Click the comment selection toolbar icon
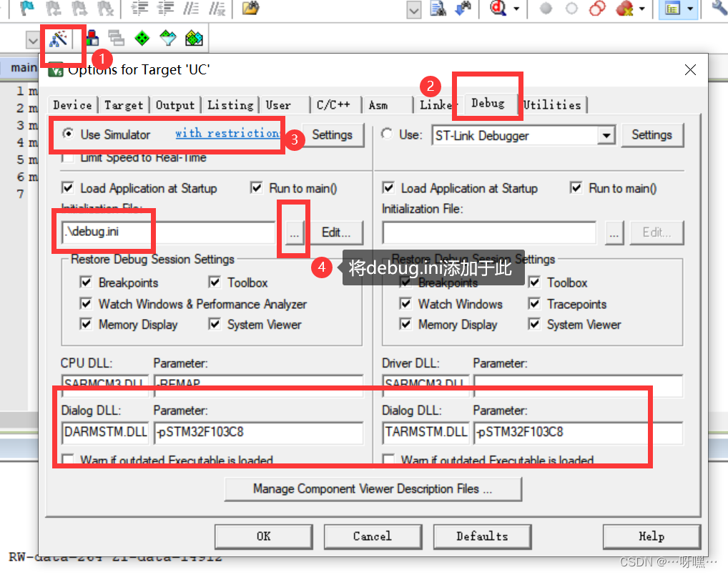Viewport: 728px width, 575px height. 191,8
